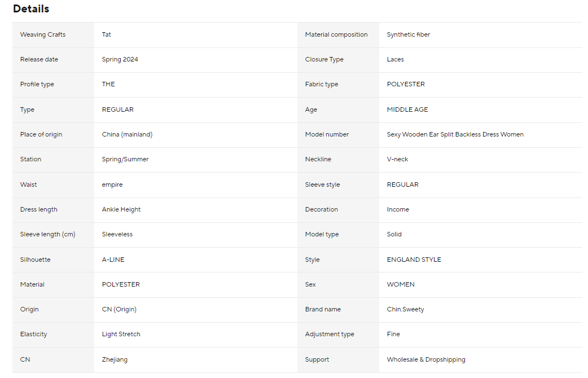Select the Light Stretch elasticity value
Screen dimensions: 588x378
[x=121, y=335]
